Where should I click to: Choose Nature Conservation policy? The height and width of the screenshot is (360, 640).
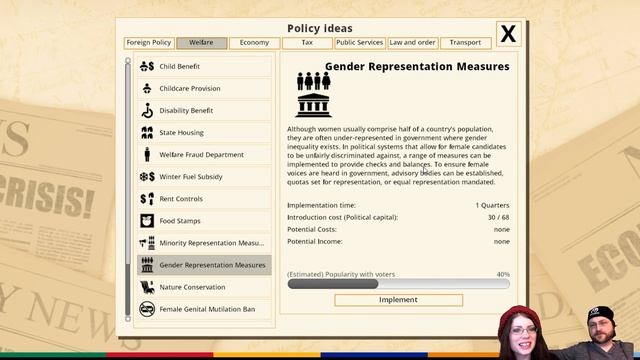click(x=204, y=287)
